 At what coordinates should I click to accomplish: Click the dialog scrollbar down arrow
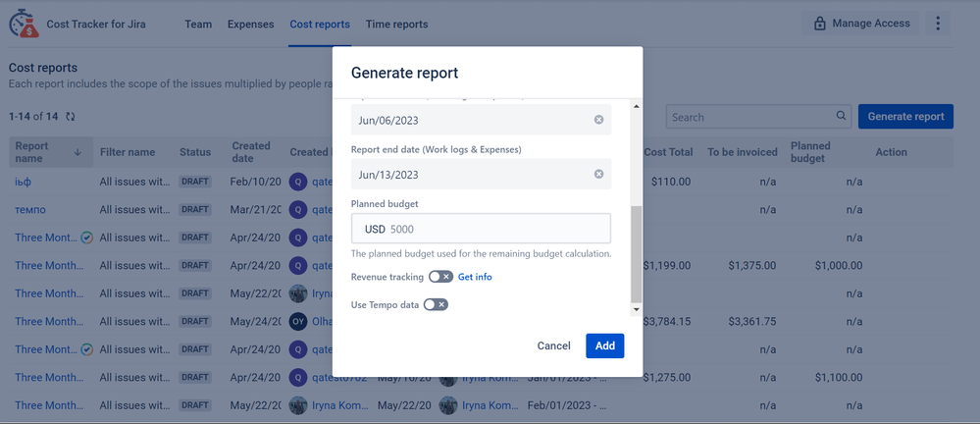point(637,309)
